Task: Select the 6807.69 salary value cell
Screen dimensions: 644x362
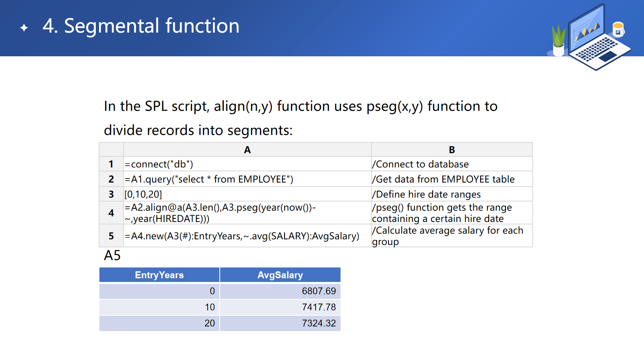Action: pos(280,291)
